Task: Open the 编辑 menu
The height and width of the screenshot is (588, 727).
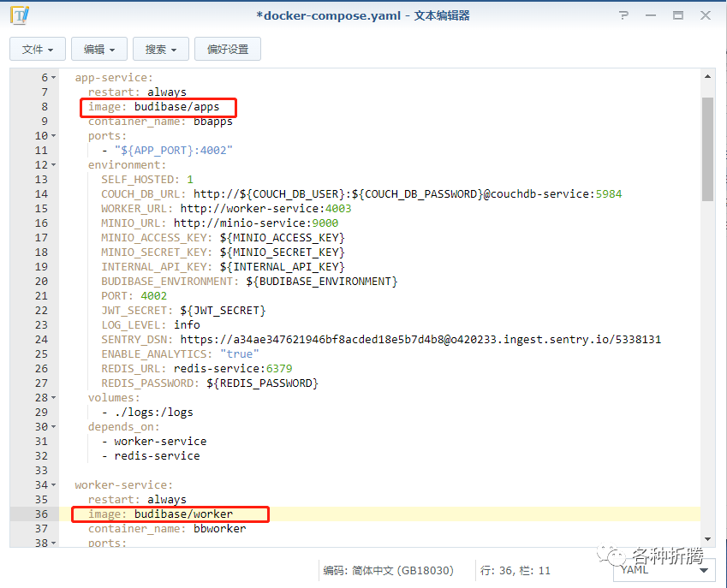Action: point(99,49)
